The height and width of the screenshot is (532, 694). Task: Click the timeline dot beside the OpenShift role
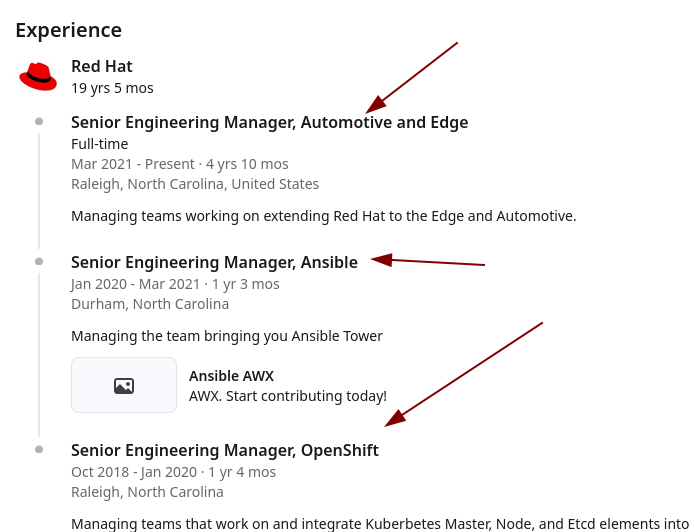coord(39,449)
